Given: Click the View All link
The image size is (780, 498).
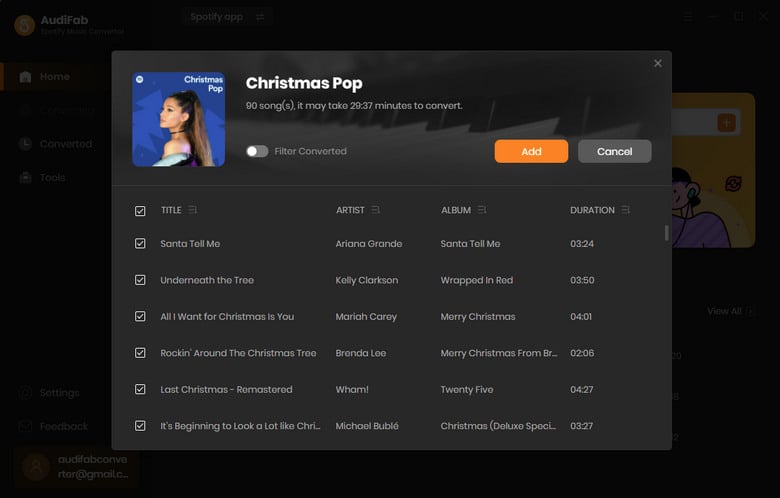Looking at the screenshot, I should tap(729, 311).
